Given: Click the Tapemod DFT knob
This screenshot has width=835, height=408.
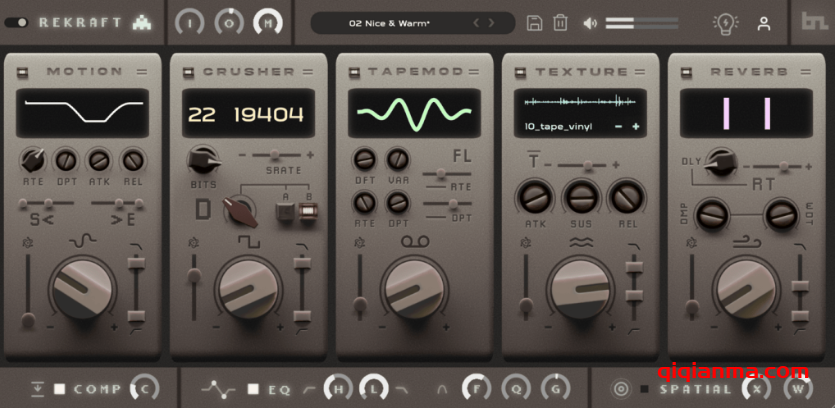Looking at the screenshot, I should coord(364,159).
